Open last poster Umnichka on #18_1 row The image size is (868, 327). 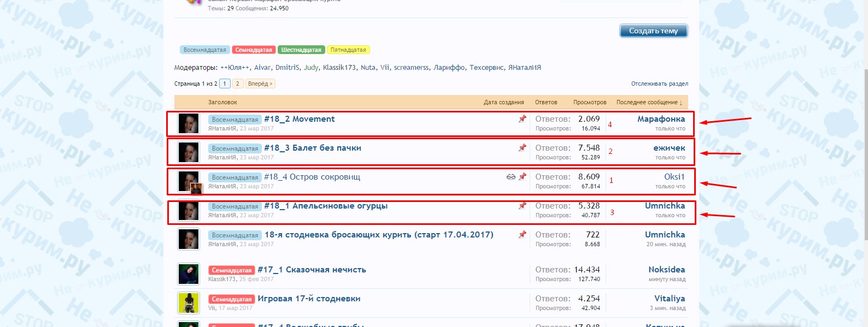[665, 206]
